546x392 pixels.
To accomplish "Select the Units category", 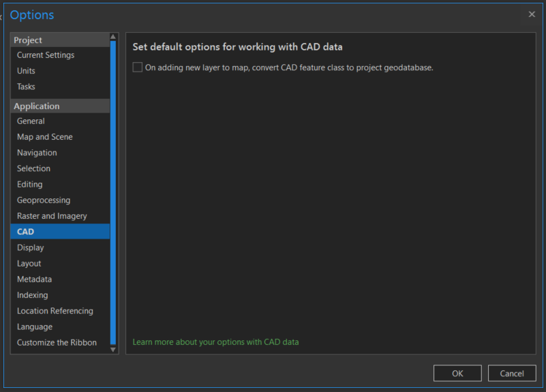I will (x=26, y=71).
